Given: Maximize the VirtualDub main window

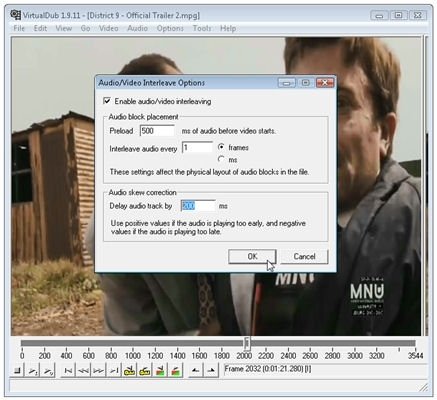Looking at the screenshot, I should click(x=398, y=15).
